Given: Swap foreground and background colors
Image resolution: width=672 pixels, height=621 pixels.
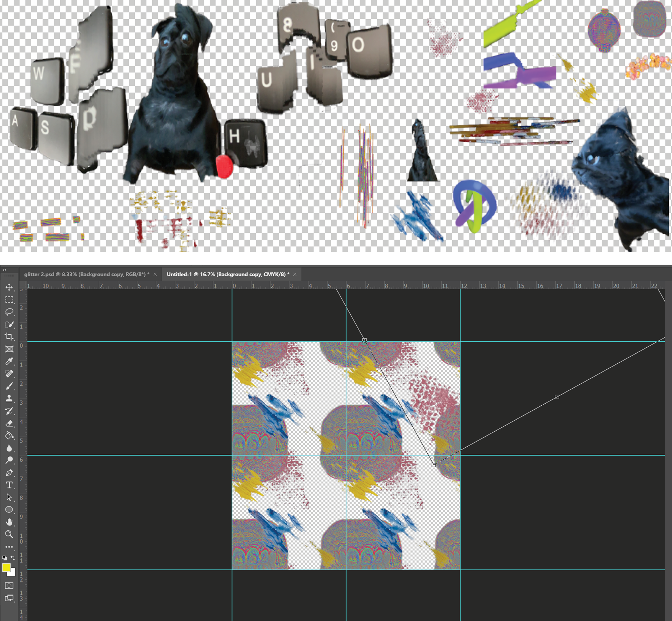Looking at the screenshot, I should point(13,558).
